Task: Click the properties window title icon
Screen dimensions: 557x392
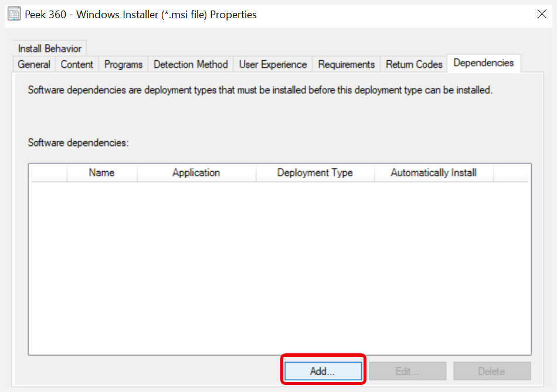Action: pos(14,14)
